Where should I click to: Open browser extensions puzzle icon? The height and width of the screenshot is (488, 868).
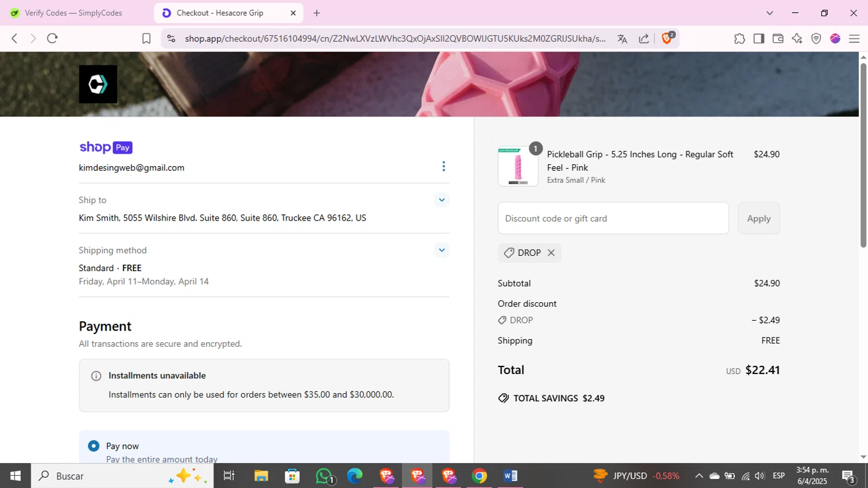pyautogui.click(x=739, y=38)
